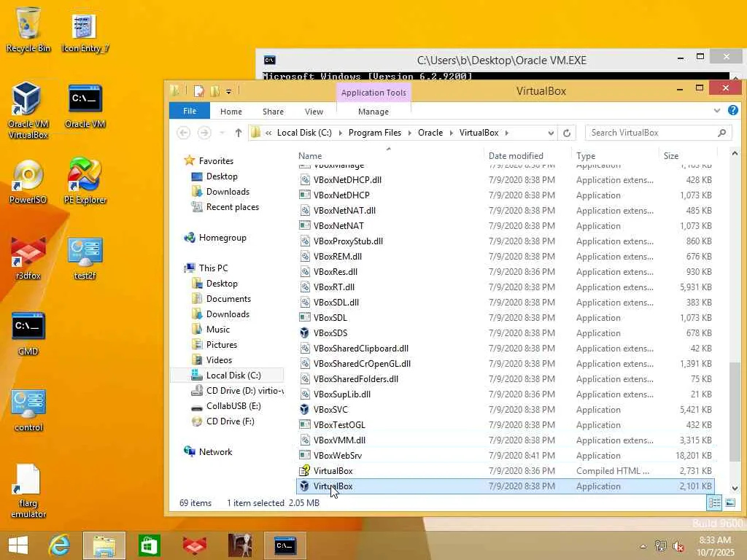This screenshot has width=747, height=560.
Task: Click Local Disk (C:) in the address path
Action: 304,133
